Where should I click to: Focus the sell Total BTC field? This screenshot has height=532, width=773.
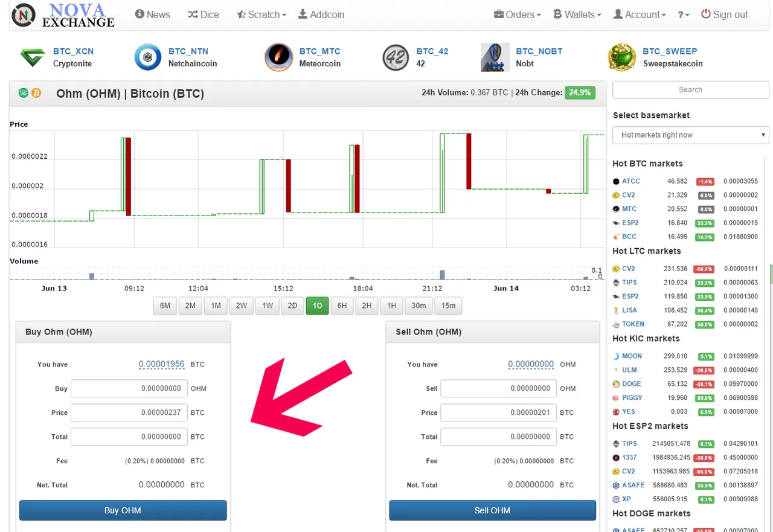499,437
